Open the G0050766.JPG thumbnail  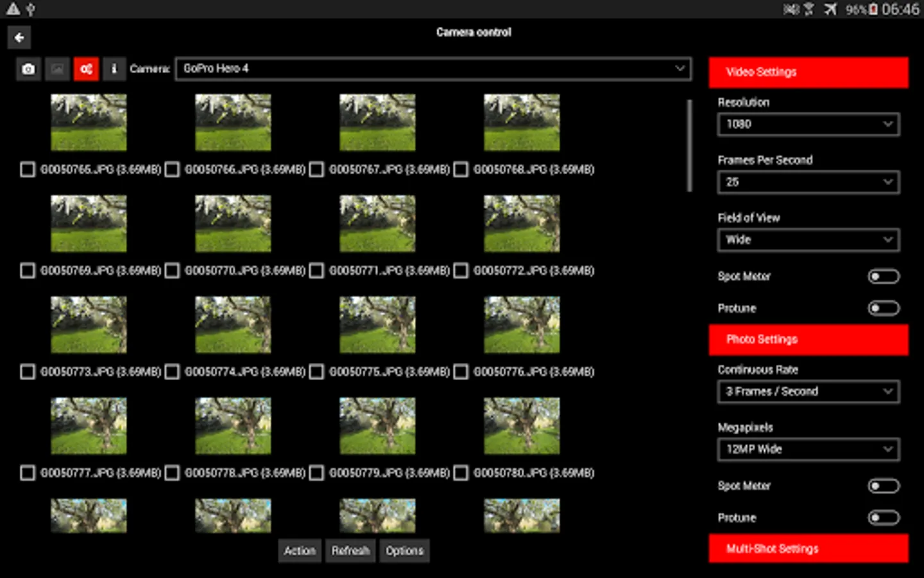tap(233, 123)
